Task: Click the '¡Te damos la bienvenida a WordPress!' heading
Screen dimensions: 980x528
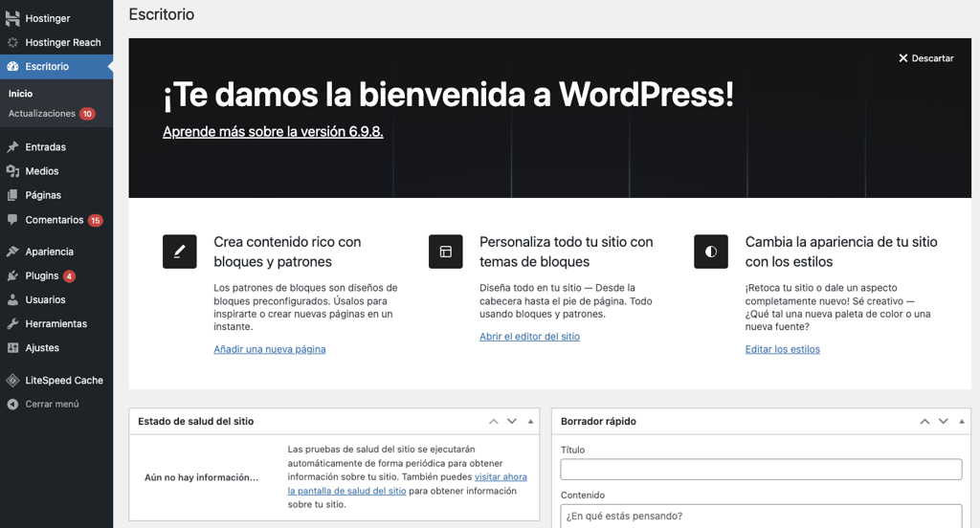Action: click(x=448, y=95)
